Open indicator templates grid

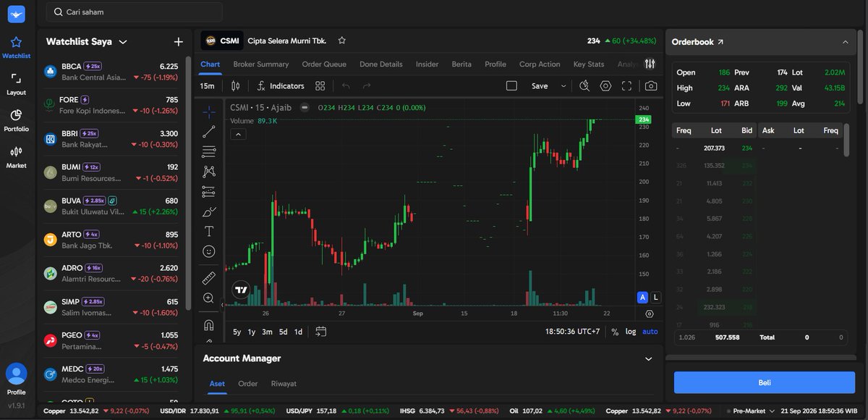[320, 85]
